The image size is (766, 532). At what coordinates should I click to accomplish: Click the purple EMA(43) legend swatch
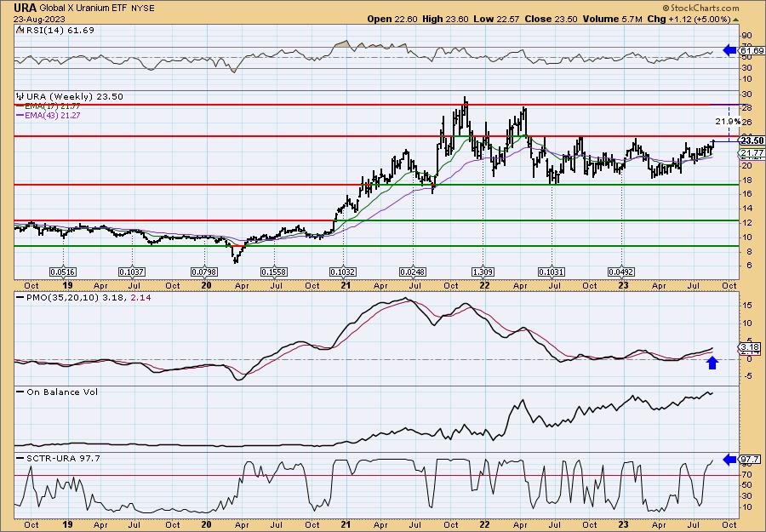(x=20, y=115)
